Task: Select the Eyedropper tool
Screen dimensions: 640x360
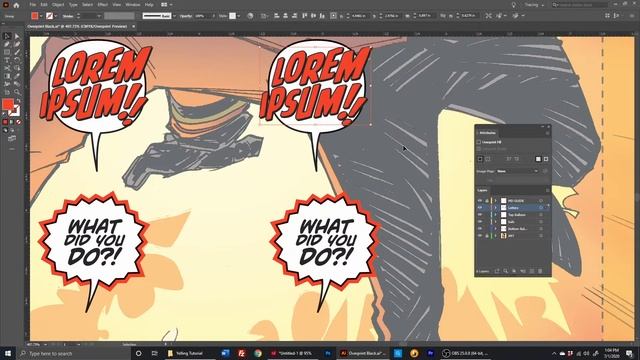Action: pos(17,76)
